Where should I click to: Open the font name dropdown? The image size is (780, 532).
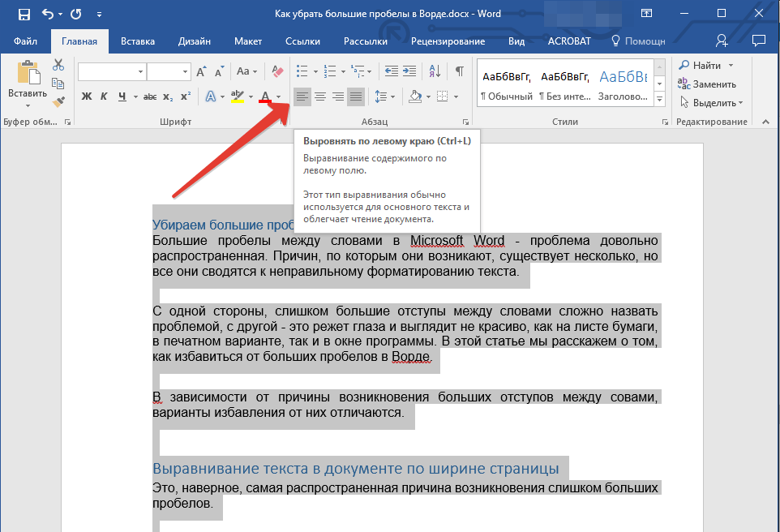click(x=140, y=72)
